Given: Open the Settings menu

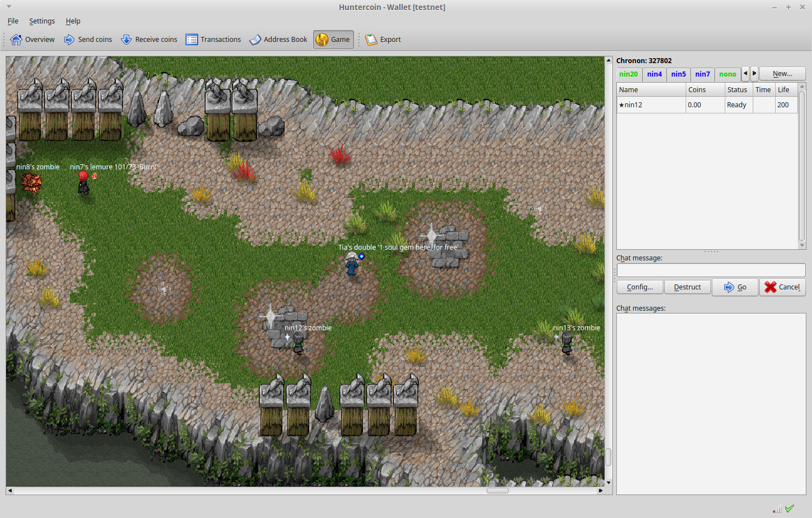Looking at the screenshot, I should tap(42, 21).
